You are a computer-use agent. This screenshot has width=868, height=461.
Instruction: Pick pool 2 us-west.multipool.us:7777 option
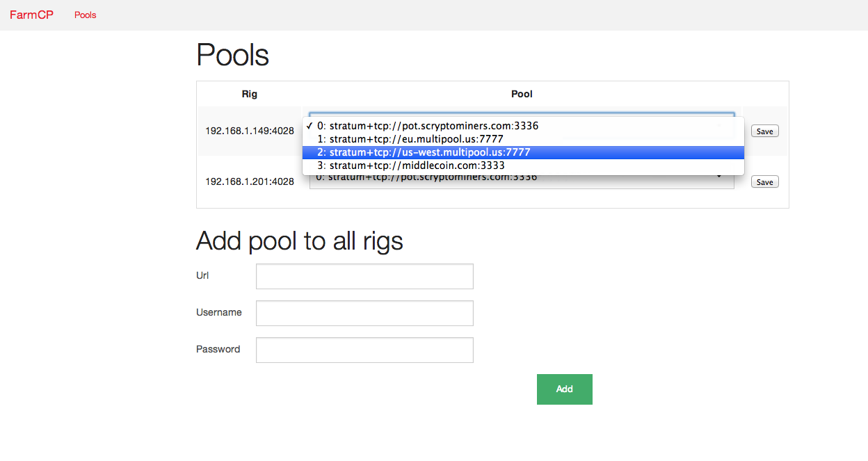click(523, 152)
